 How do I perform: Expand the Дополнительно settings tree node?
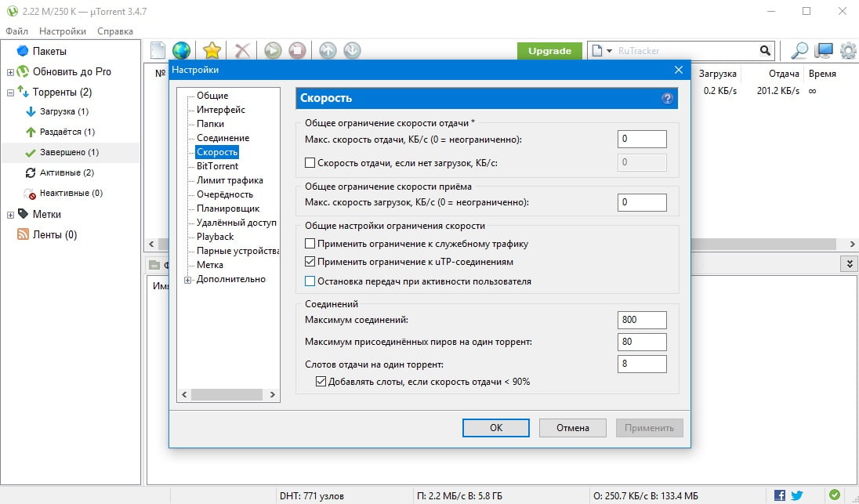(187, 280)
